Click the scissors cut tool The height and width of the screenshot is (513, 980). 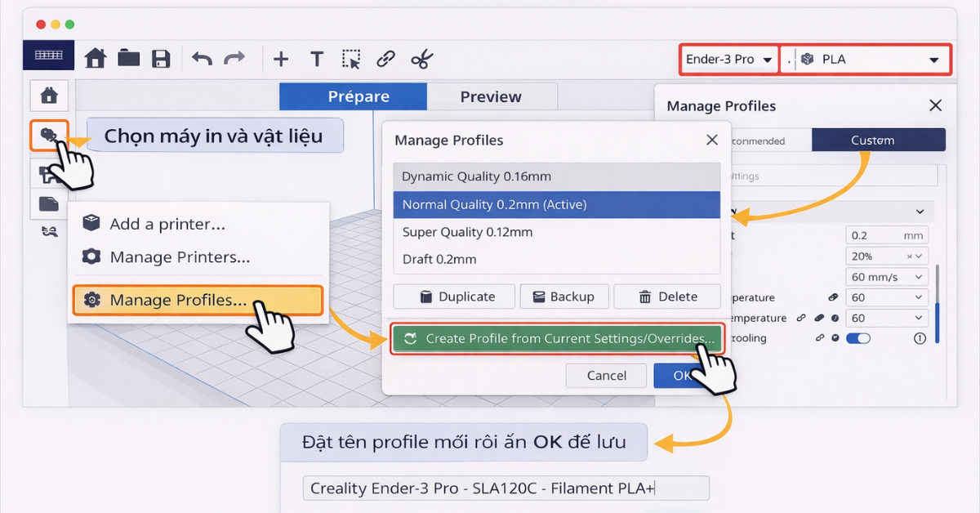coord(421,59)
